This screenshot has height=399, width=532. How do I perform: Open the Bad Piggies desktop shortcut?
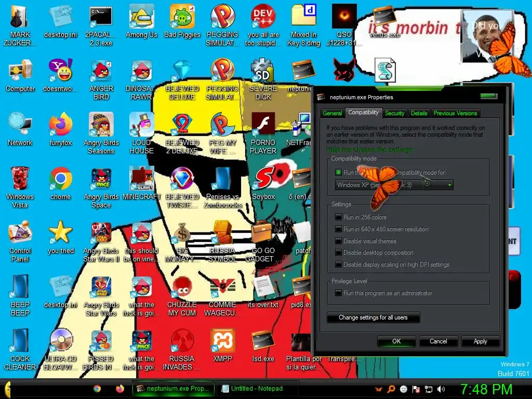tap(182, 21)
